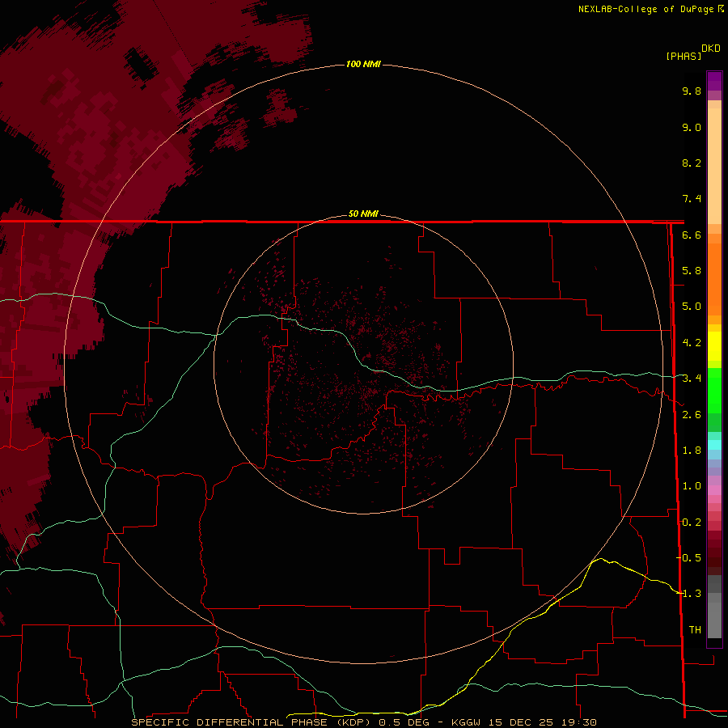Select the "3.4" scale value
The image size is (728, 728).
[692, 379]
